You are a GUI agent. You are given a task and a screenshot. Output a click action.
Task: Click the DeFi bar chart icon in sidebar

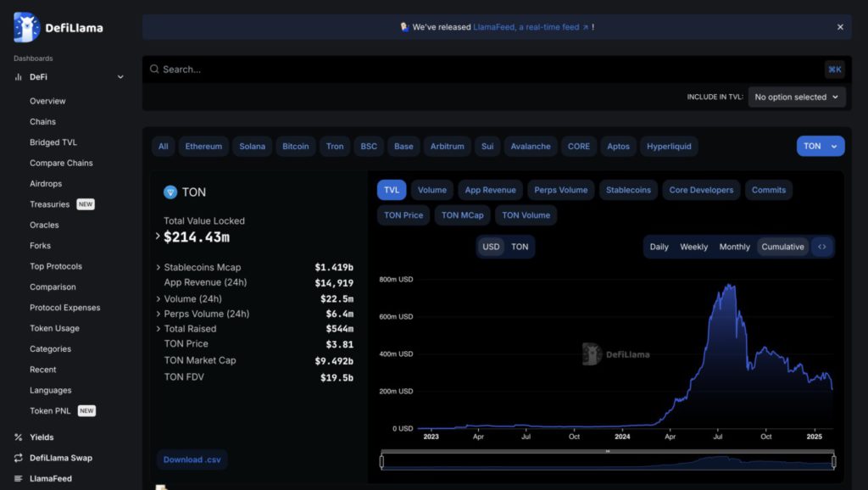tap(19, 77)
